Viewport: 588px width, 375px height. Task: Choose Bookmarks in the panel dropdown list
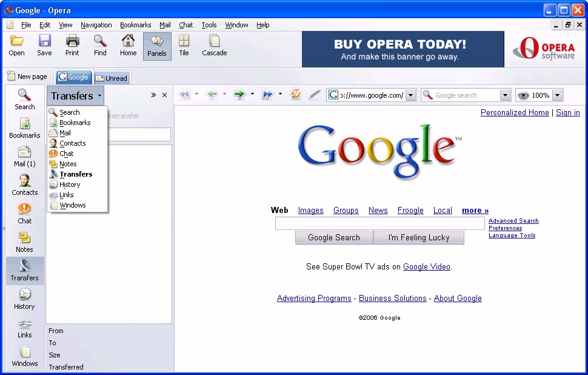coord(78,123)
